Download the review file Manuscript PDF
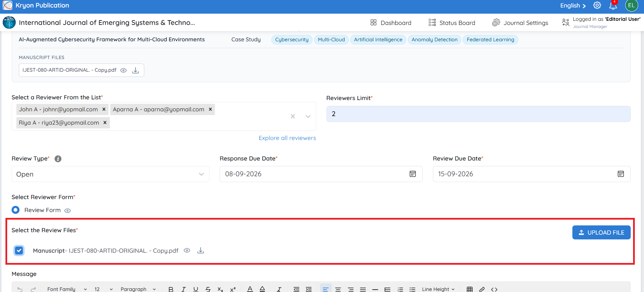 [x=201, y=251]
